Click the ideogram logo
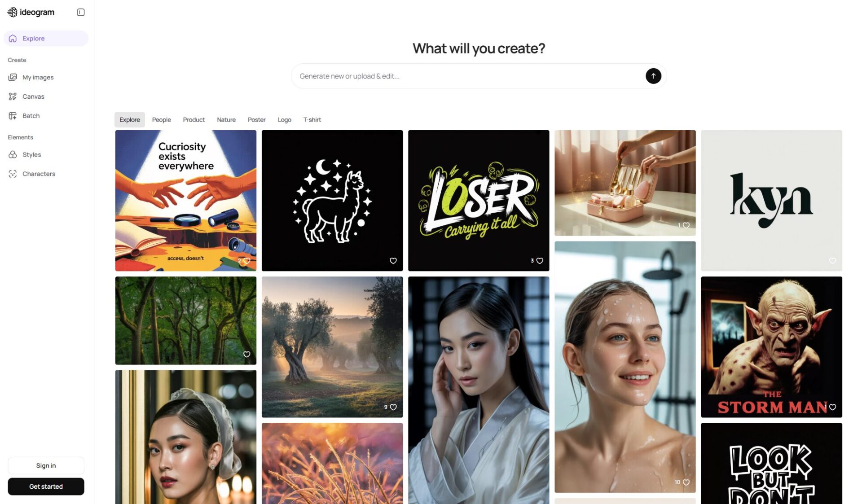This screenshot has height=504, width=862. click(31, 12)
